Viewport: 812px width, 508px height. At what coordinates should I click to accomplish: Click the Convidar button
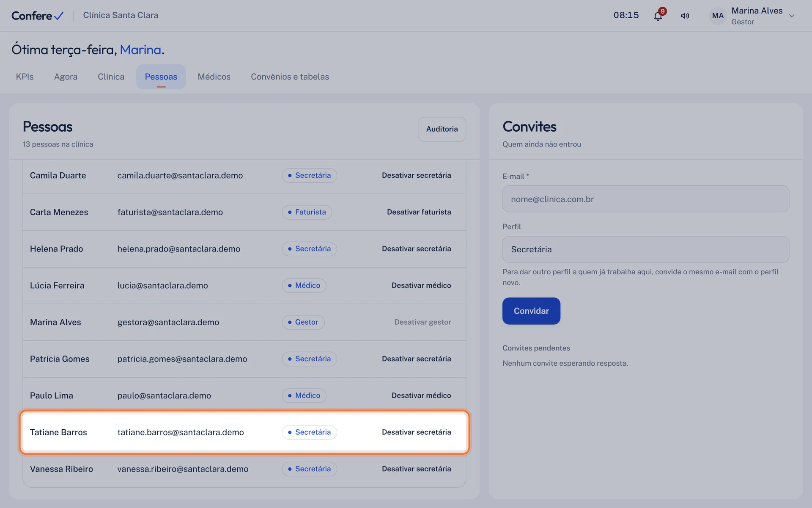(x=531, y=311)
